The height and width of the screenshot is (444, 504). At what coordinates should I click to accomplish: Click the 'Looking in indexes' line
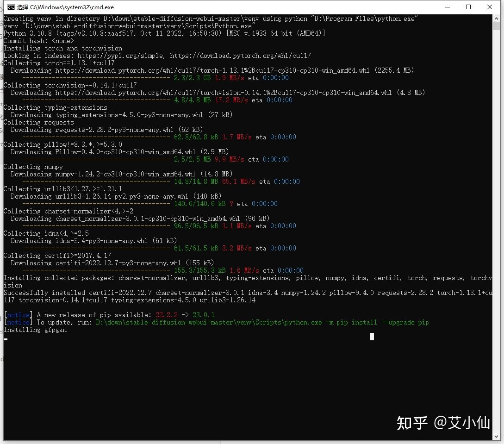(157, 56)
